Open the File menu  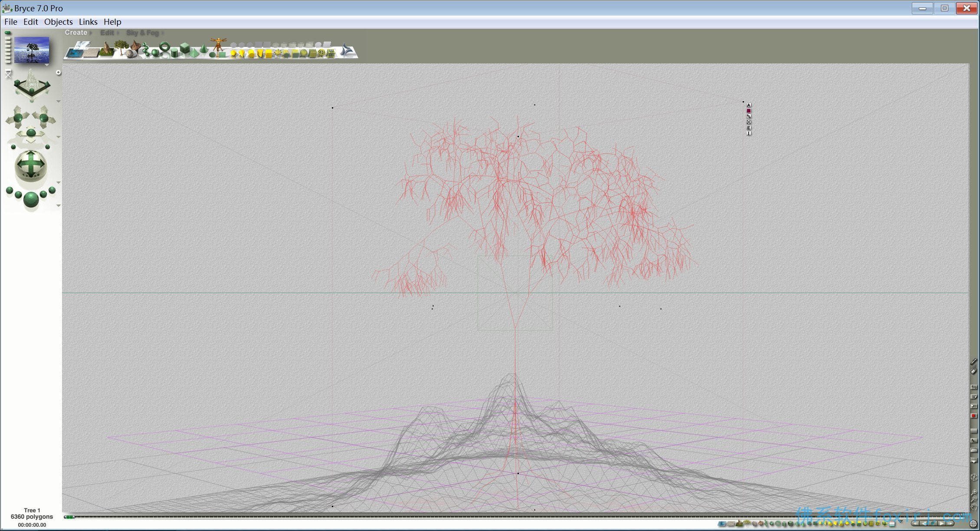point(11,22)
